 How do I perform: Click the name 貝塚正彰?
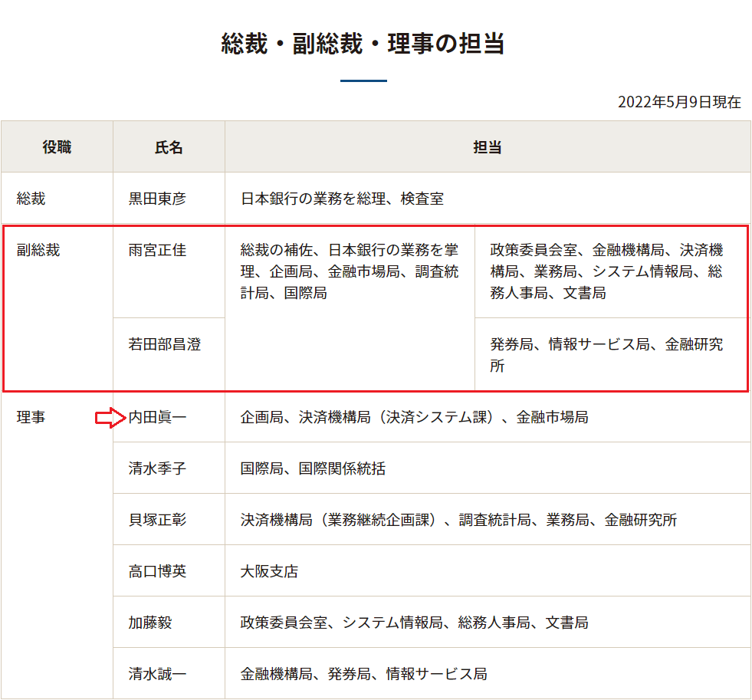coord(157,520)
